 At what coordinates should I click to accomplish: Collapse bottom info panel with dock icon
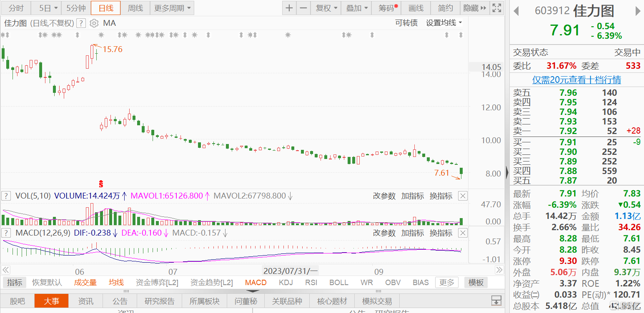[x=496, y=301]
